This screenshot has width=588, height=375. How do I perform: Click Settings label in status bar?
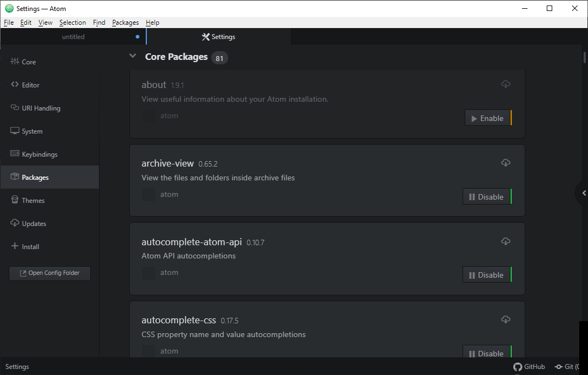[x=17, y=367]
